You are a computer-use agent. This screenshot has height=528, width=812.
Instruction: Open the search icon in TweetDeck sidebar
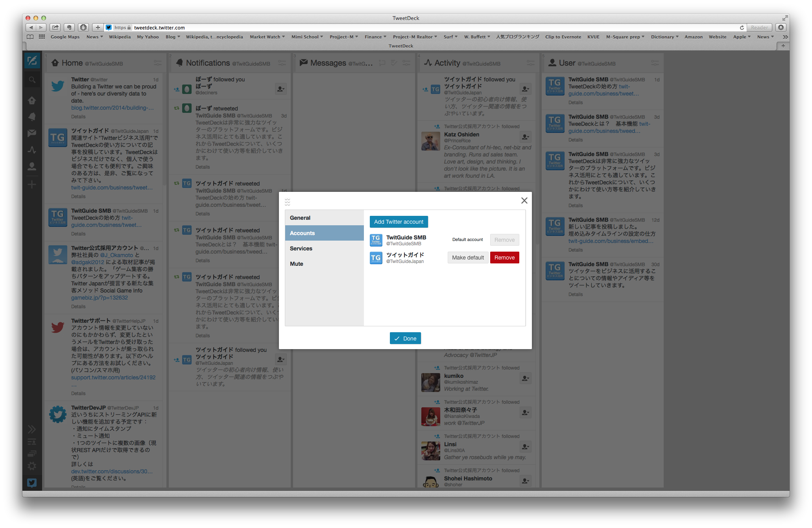[x=32, y=80]
